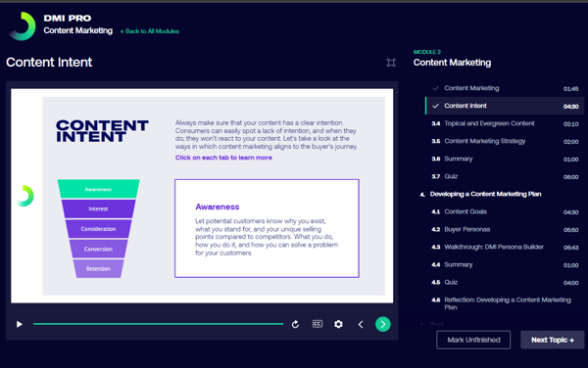This screenshot has width=588, height=368.
Task: Toggle closed captions with the CC icon
Action: [x=318, y=324]
